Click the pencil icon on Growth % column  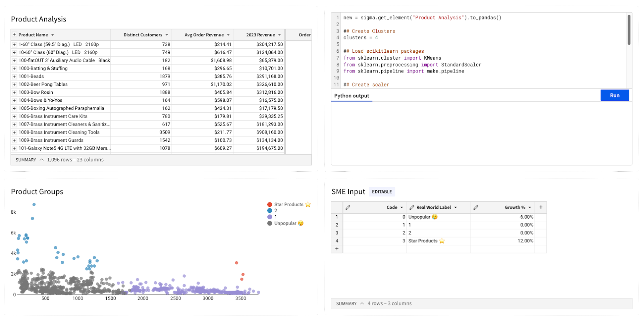tap(476, 207)
